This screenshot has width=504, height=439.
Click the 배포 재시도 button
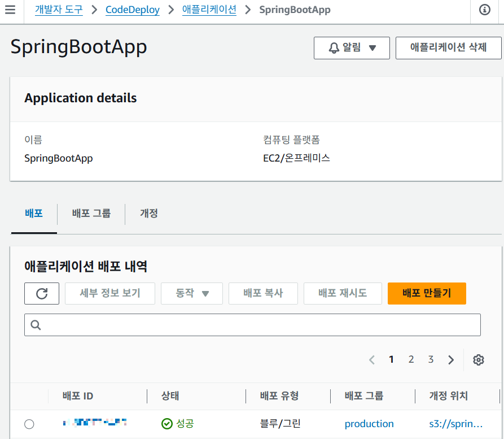[x=343, y=293]
